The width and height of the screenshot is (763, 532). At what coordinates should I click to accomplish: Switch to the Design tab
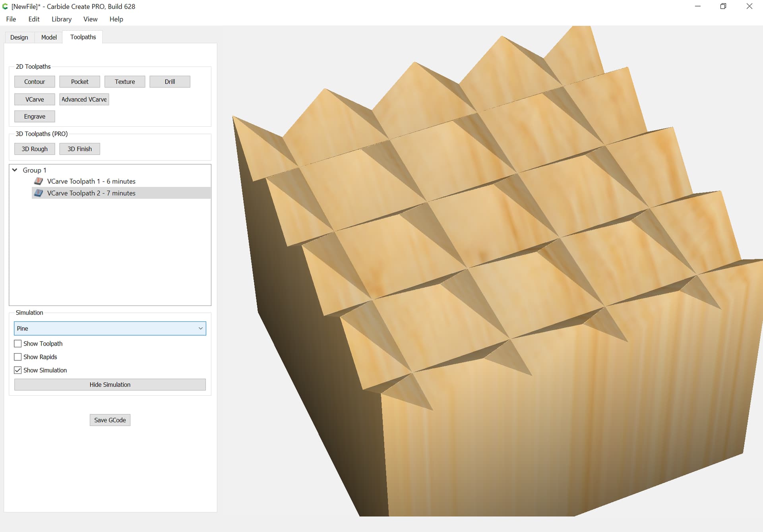19,37
